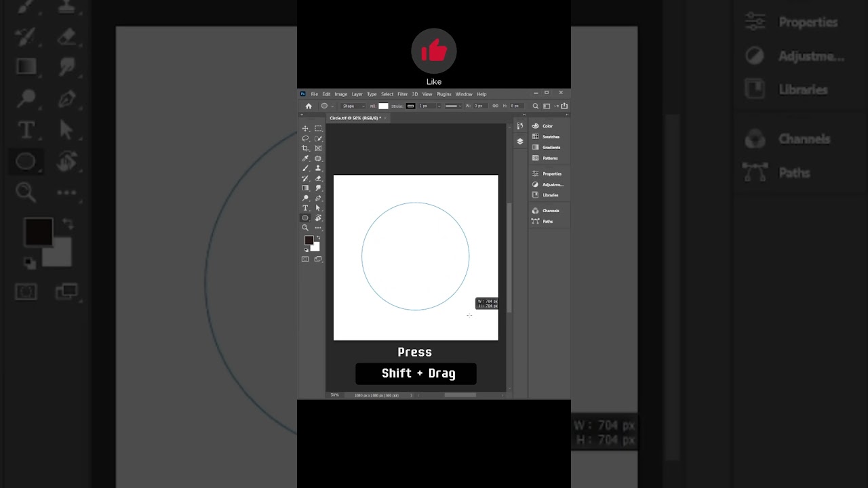This screenshot has width=868, height=488.
Task: Select the Eraser tool
Action: tap(318, 178)
